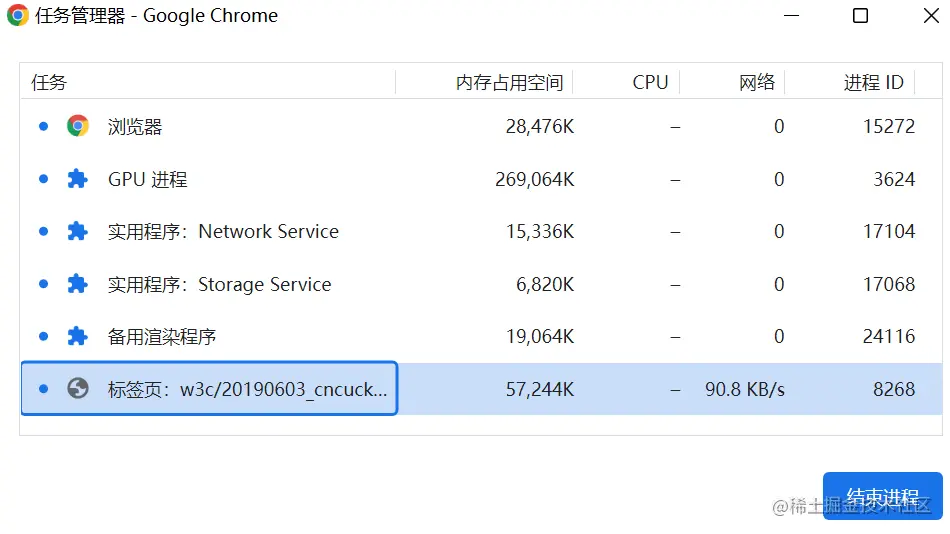Image resolution: width=950 pixels, height=534 pixels.
Task: Click the globe icon of the 标签页 row
Action: [x=78, y=389]
